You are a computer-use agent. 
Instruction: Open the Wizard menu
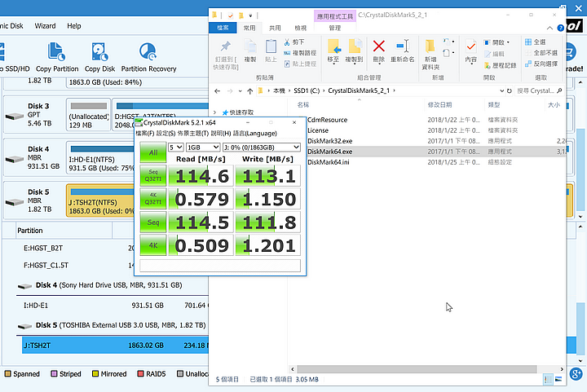[x=46, y=26]
